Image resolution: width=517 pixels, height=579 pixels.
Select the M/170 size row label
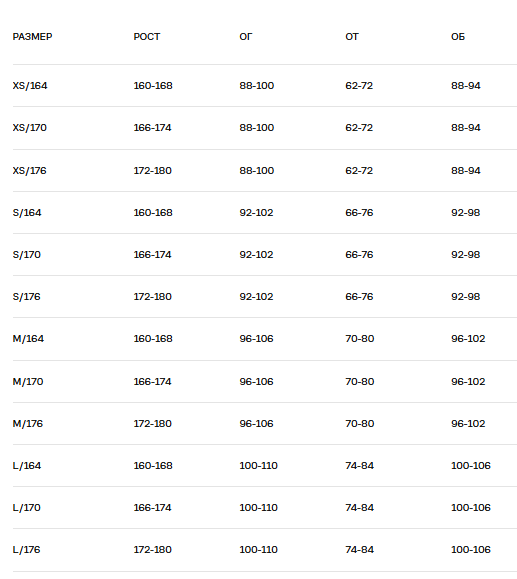click(x=28, y=381)
